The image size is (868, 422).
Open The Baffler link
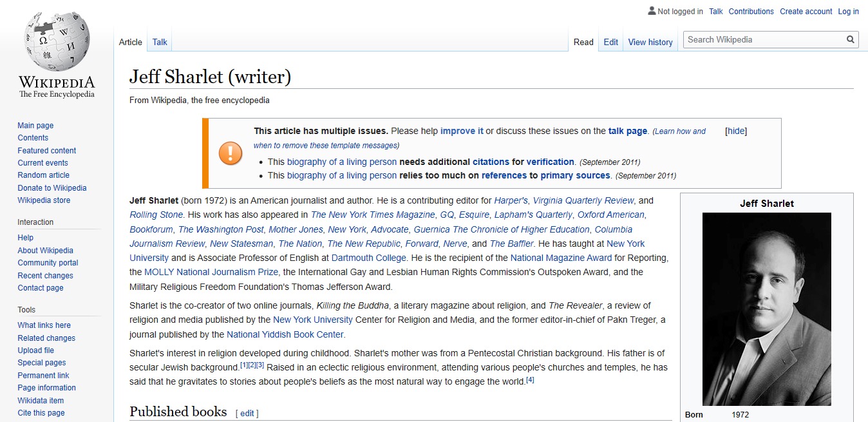pyautogui.click(x=512, y=244)
